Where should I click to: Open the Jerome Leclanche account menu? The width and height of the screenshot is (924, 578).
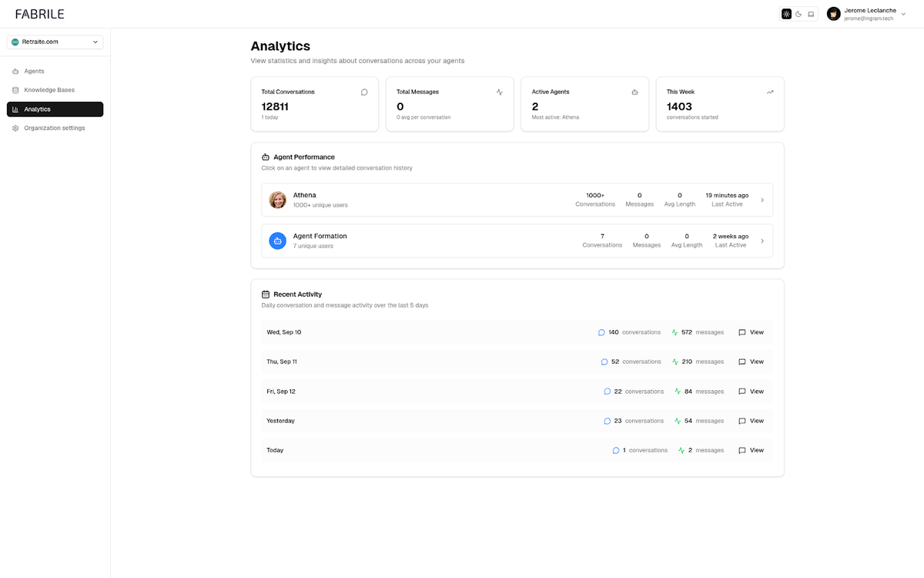coord(865,13)
